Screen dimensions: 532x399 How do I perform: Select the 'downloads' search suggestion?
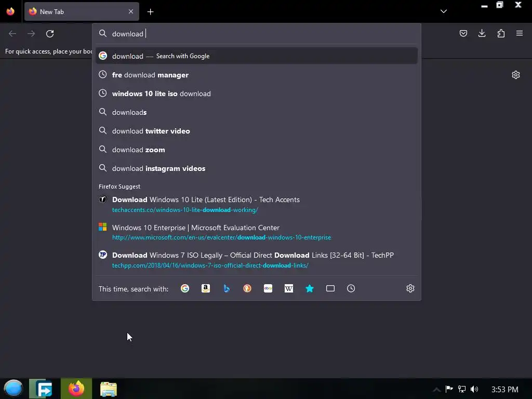click(257, 112)
